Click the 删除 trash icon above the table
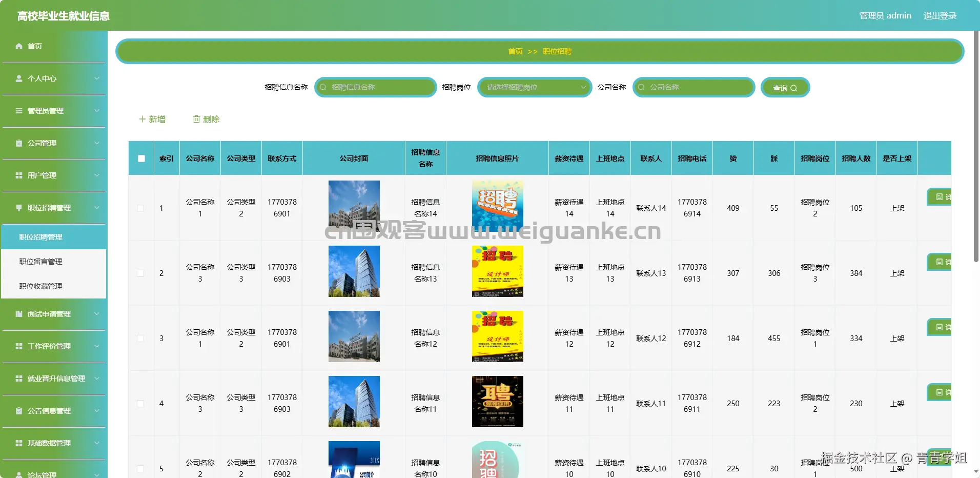The image size is (980, 478). (x=197, y=119)
